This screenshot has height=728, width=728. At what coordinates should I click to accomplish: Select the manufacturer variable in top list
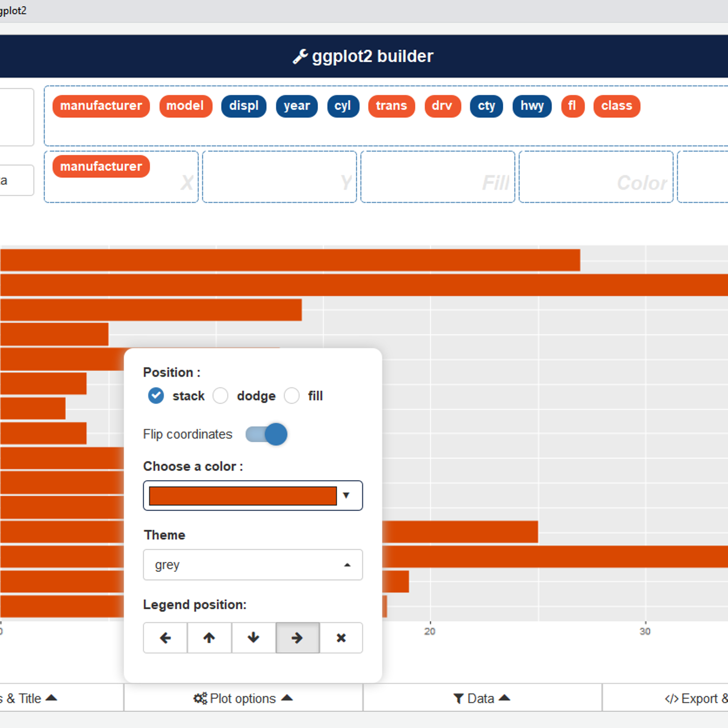(x=101, y=106)
